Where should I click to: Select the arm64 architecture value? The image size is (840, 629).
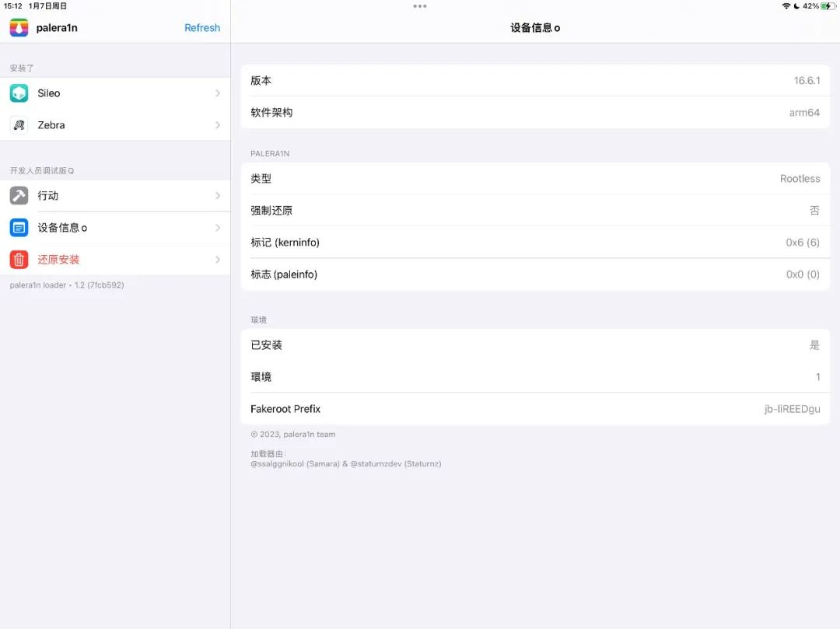click(804, 113)
